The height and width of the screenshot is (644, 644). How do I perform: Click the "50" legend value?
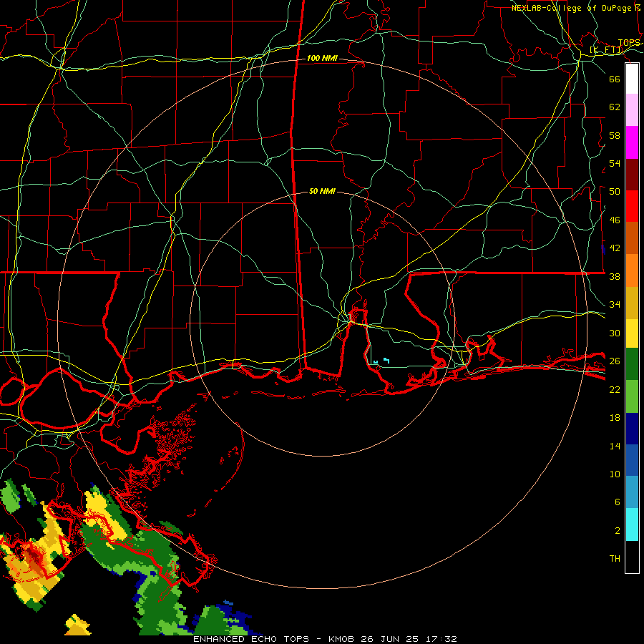(615, 192)
